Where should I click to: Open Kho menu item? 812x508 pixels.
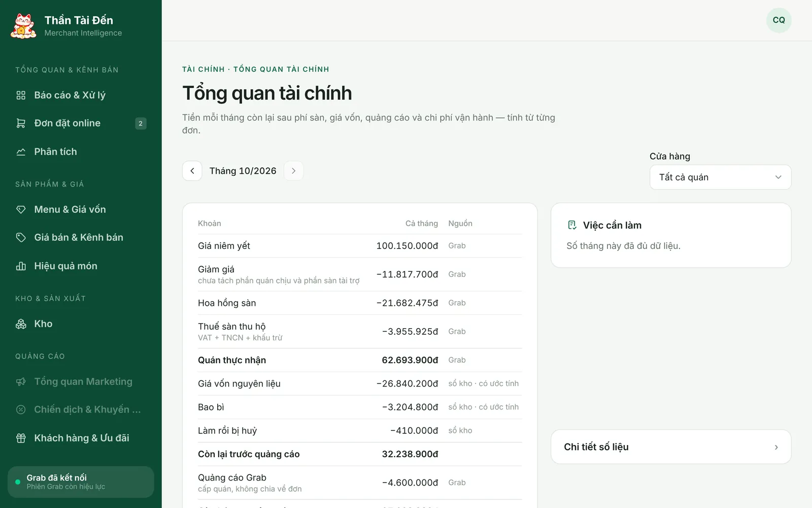pos(81,324)
